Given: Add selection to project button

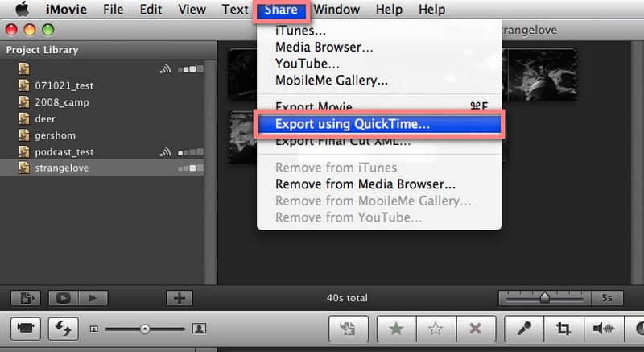Looking at the screenshot, I should coord(349,329).
